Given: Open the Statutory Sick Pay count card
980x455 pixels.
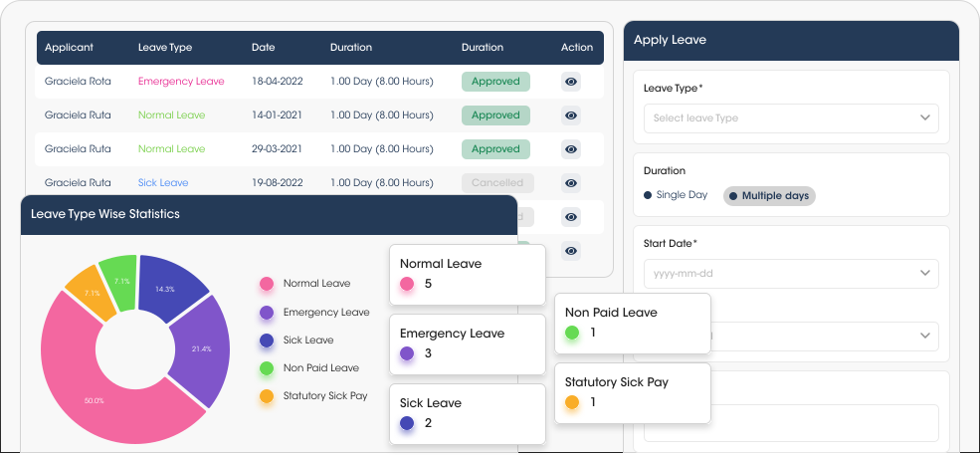Looking at the screenshot, I should coord(633,393).
